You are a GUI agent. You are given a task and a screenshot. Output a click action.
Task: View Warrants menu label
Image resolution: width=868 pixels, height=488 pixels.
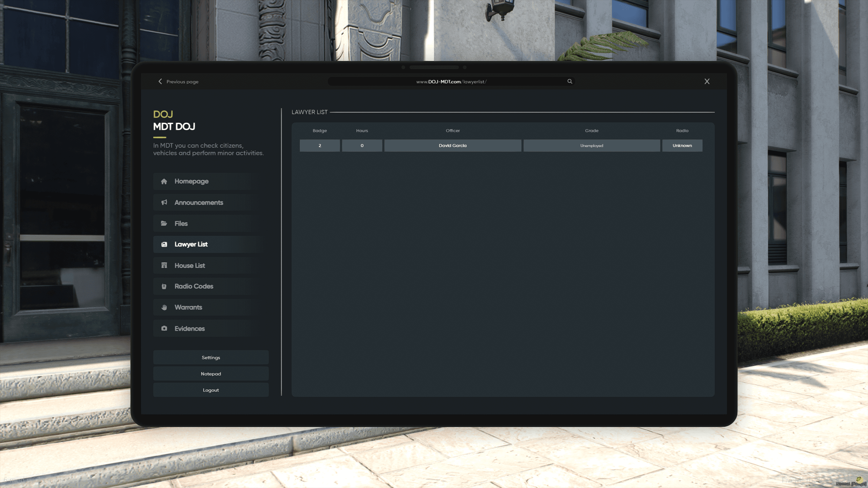[x=188, y=307]
